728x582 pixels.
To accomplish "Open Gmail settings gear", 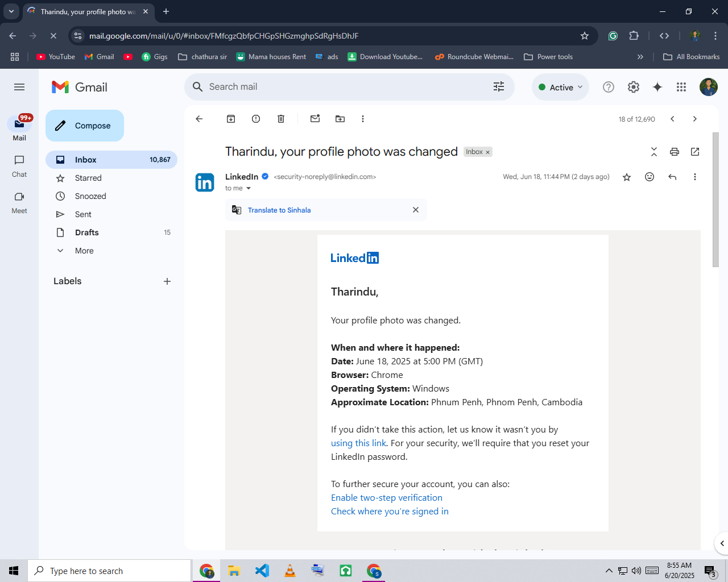I will coord(634,87).
